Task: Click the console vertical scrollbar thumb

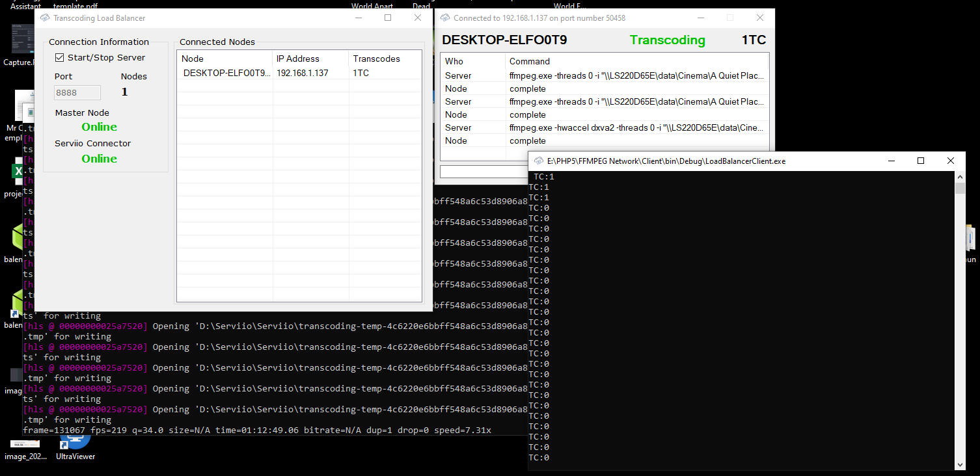Action: (960, 189)
